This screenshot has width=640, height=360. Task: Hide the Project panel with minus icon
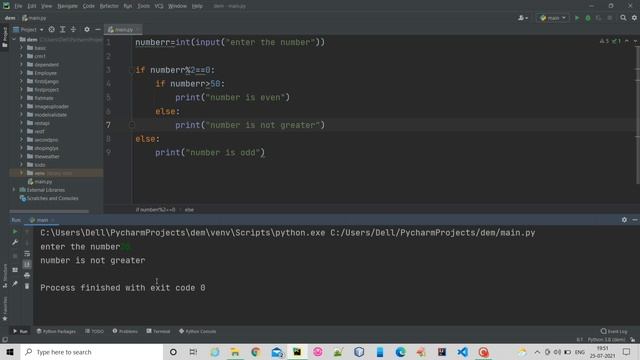(x=98, y=29)
